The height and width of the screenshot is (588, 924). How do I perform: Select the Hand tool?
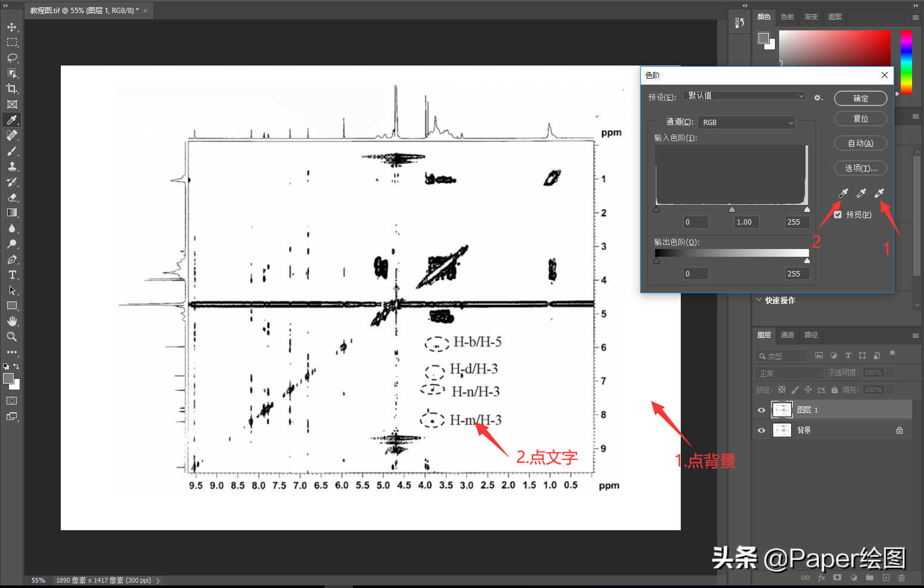coord(12,321)
